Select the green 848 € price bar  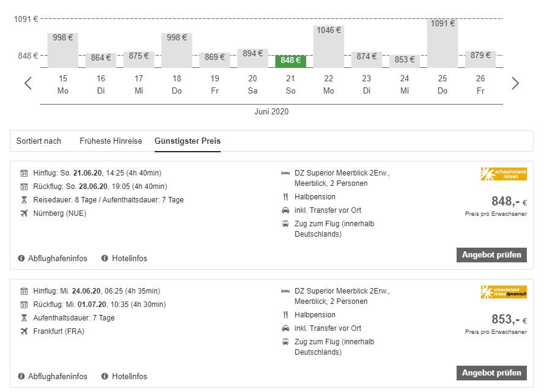(x=290, y=61)
